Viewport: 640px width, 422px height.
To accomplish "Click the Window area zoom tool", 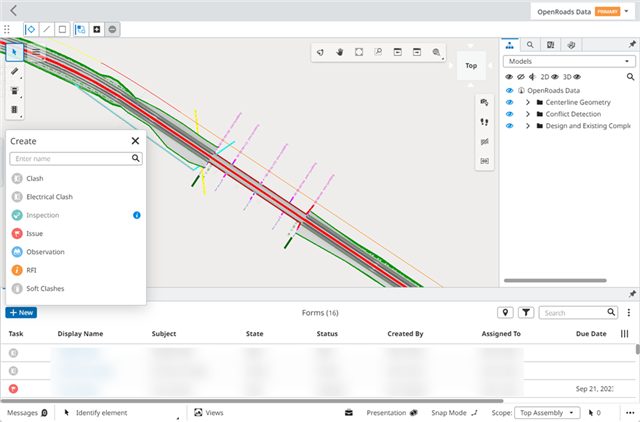I will coord(378,52).
